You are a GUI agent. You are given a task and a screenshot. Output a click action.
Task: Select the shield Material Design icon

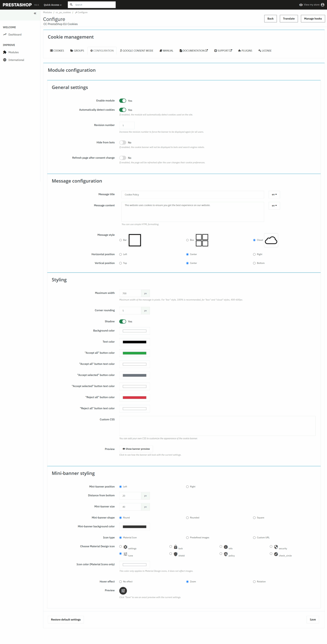176,554
